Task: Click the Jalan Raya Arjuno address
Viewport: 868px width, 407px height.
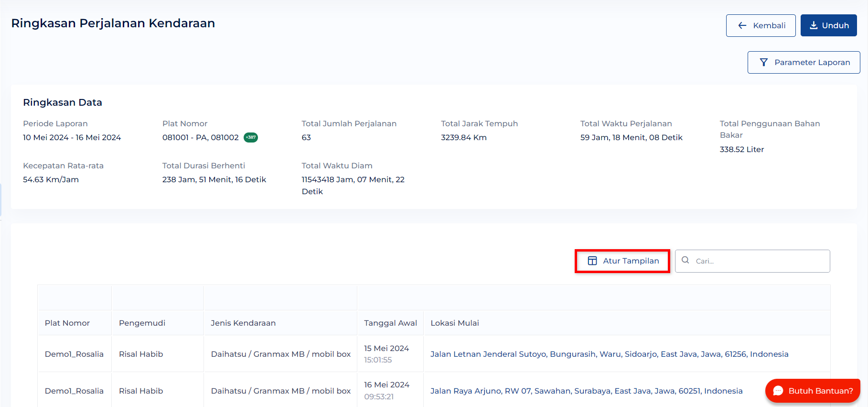Action: click(586, 391)
